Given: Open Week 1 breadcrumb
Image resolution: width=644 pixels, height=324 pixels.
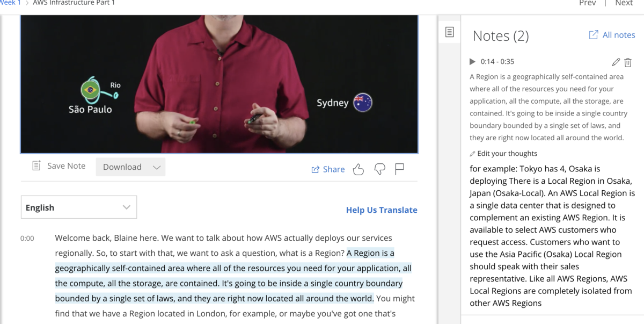Looking at the screenshot, I should [x=10, y=3].
